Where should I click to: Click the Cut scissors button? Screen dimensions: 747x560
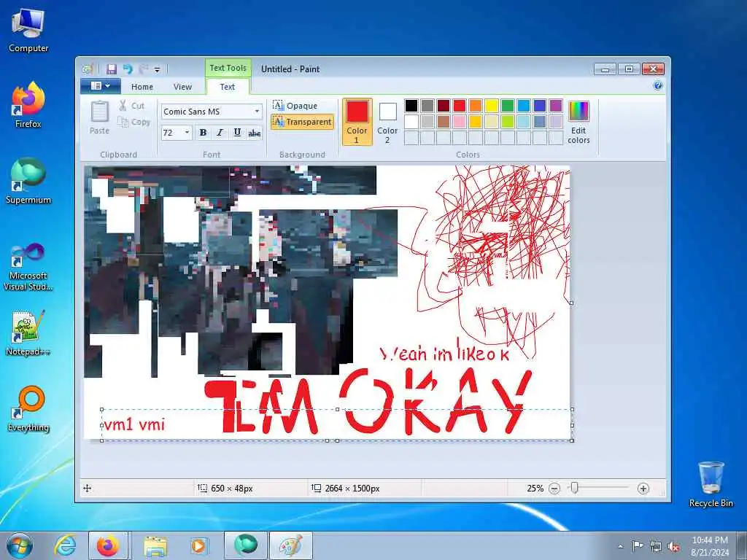tap(131, 106)
